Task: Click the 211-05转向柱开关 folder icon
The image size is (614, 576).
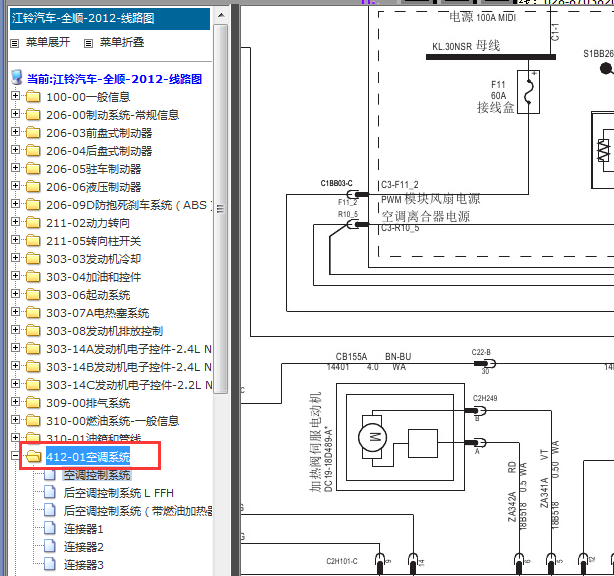Action: (33, 241)
